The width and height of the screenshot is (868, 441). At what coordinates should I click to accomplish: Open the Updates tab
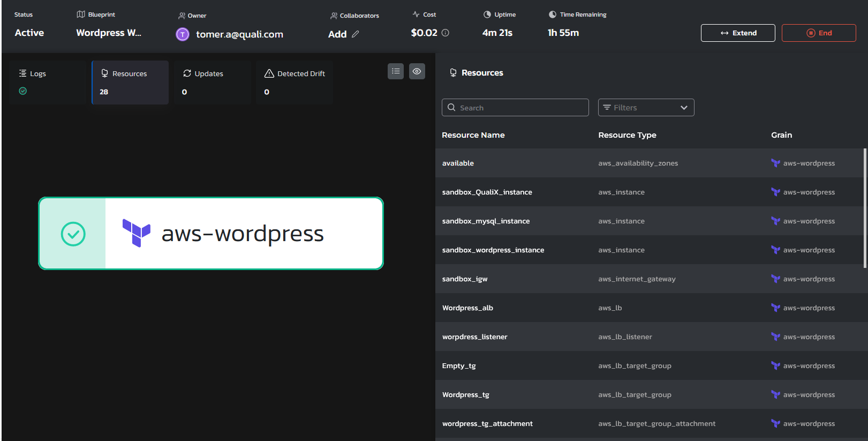tap(213, 82)
